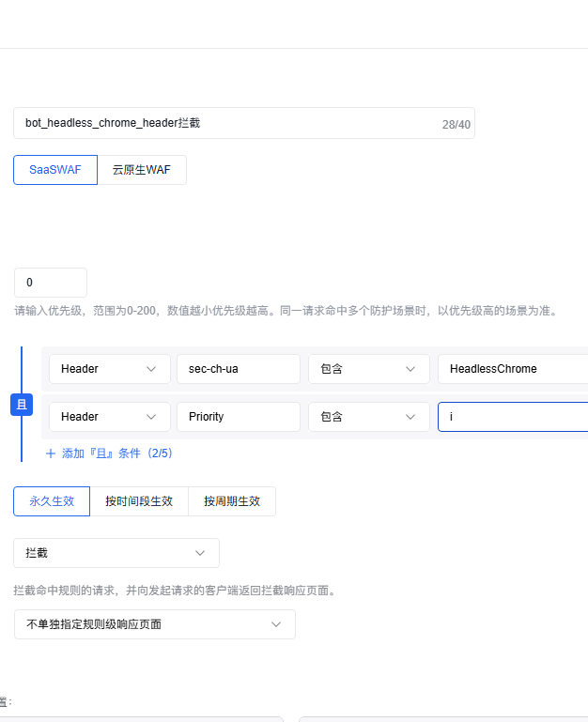Select the SaaSWAF option

click(55, 170)
